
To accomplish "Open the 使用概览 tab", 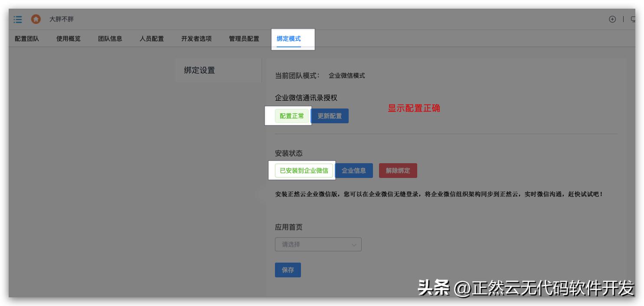I will 68,39.
